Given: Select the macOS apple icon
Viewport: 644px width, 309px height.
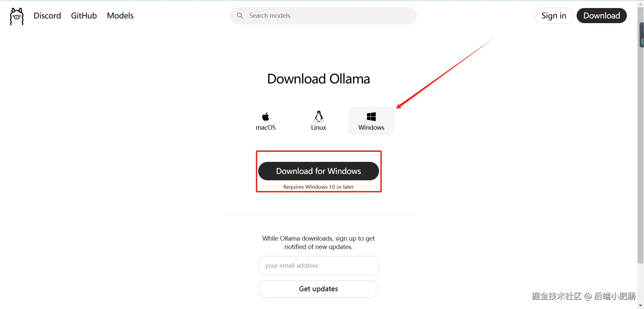Looking at the screenshot, I should [266, 117].
